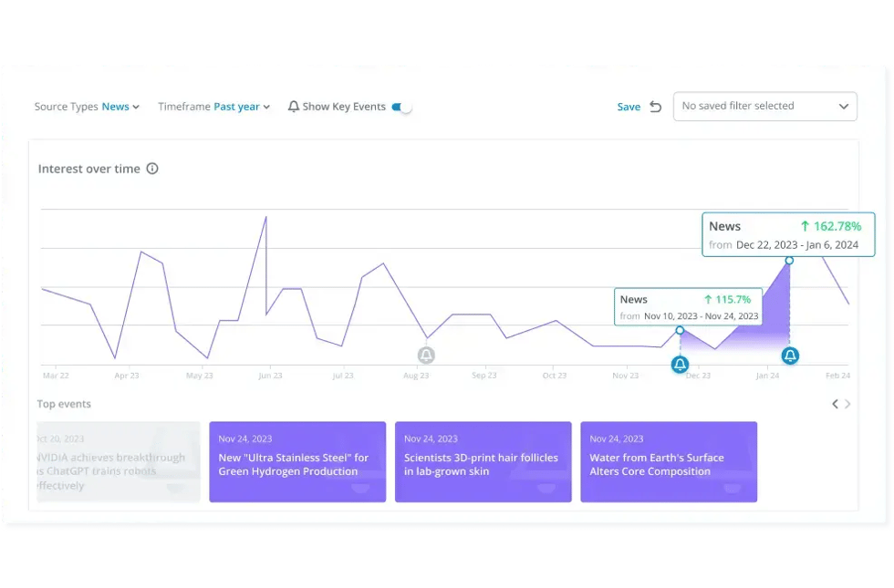Click the chart peak point in January 2024

coord(788,260)
